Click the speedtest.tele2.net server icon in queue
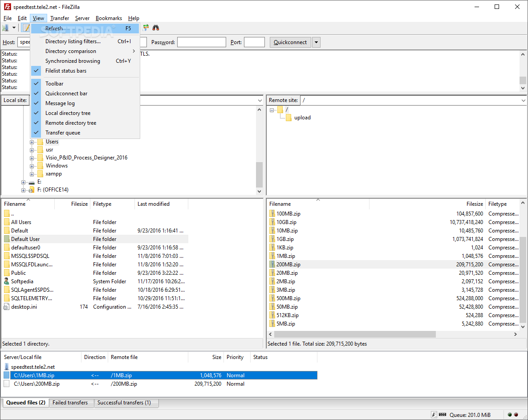528x420 pixels. (6, 367)
